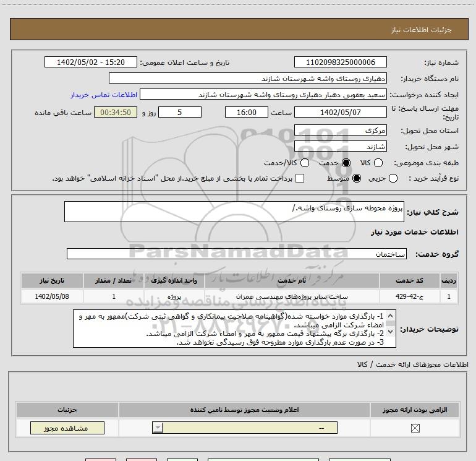The image size is (476, 461).
Task: Click the کد خدمت column header
Action: 409,280
